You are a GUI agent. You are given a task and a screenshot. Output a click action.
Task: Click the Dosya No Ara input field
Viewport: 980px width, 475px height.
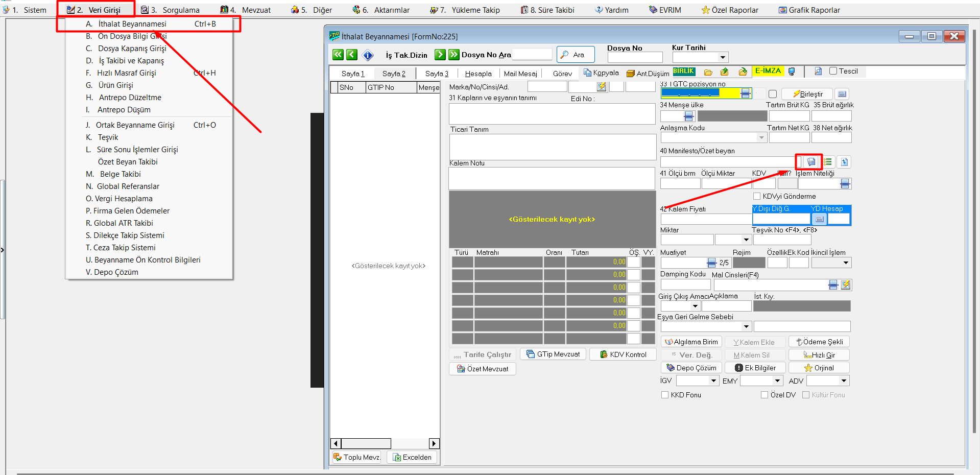point(532,54)
